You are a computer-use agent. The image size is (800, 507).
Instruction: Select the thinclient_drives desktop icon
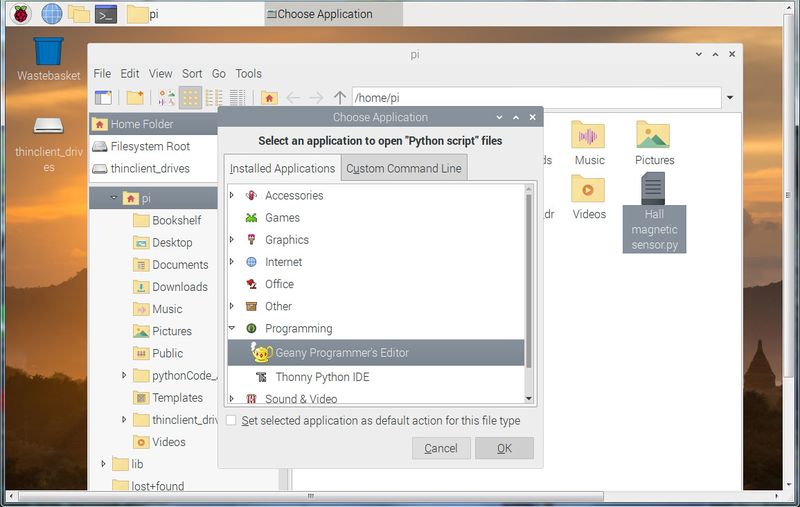pyautogui.click(x=48, y=144)
